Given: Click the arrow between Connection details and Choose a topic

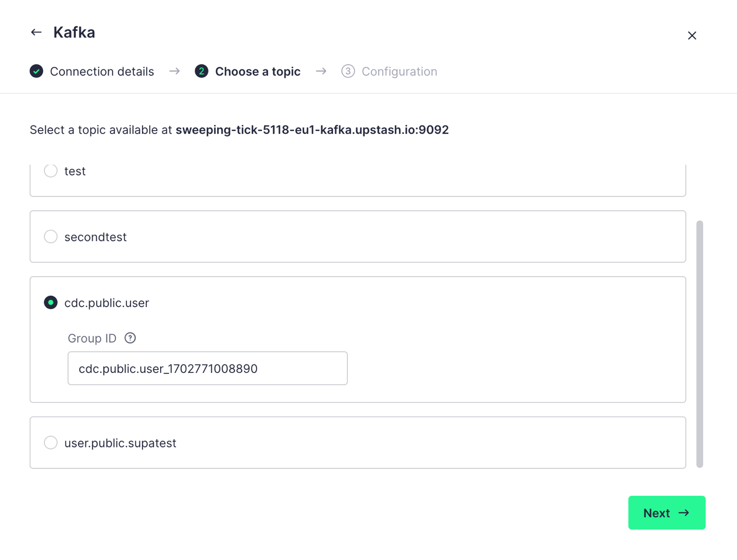Looking at the screenshot, I should [x=174, y=71].
